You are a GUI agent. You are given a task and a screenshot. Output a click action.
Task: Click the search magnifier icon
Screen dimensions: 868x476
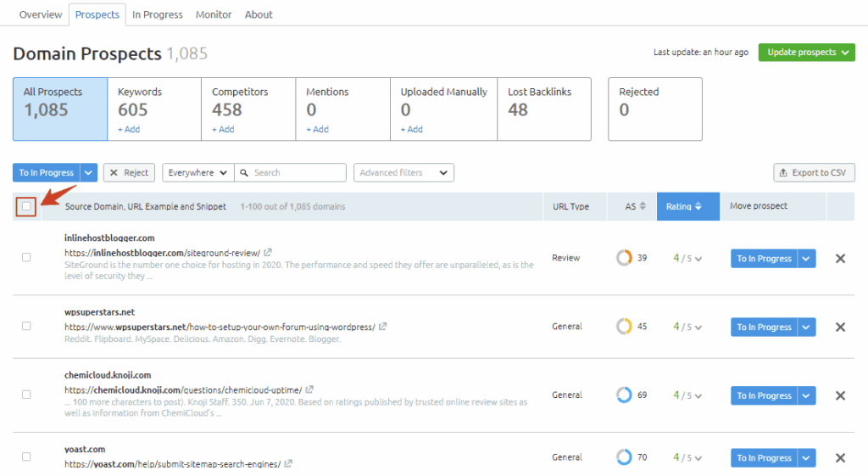tap(245, 173)
